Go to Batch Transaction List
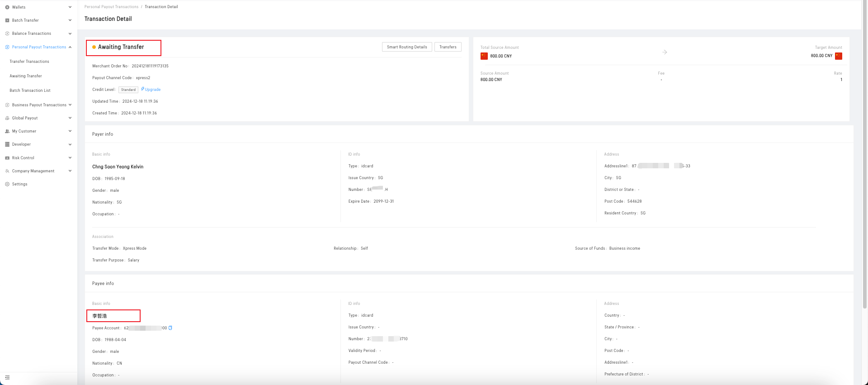This screenshot has height=385, width=868. point(30,90)
